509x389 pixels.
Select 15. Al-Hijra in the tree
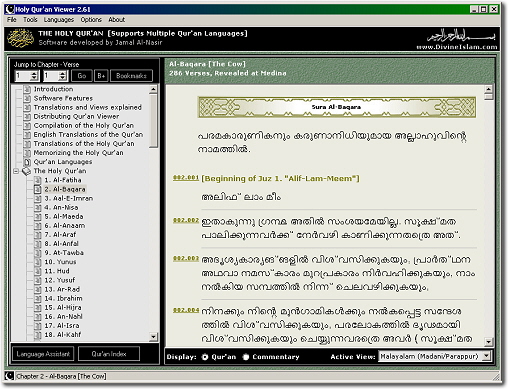pos(63,307)
